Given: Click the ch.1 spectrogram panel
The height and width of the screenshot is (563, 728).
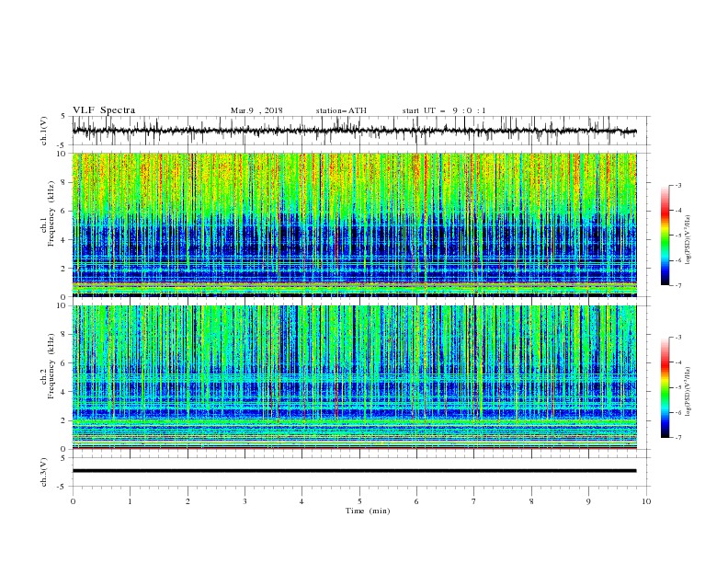Looking at the screenshot, I should click(x=354, y=224).
